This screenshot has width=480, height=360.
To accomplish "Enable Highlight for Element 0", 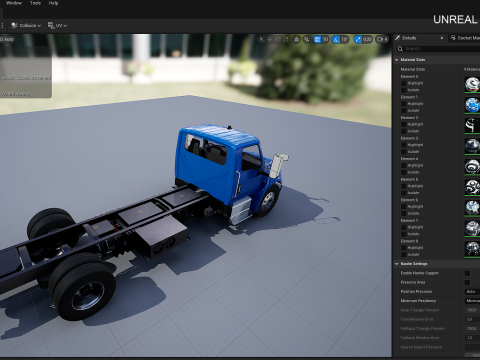I will click(403, 83).
